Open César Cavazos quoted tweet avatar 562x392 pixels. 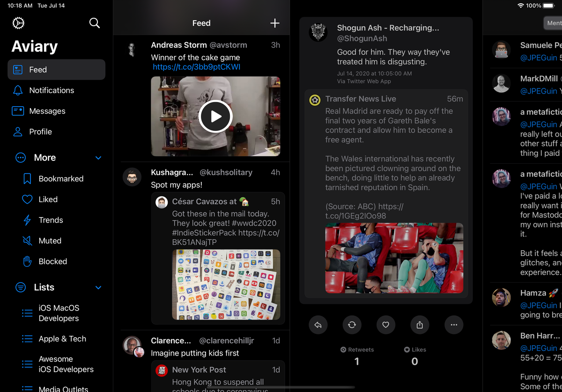(x=162, y=202)
